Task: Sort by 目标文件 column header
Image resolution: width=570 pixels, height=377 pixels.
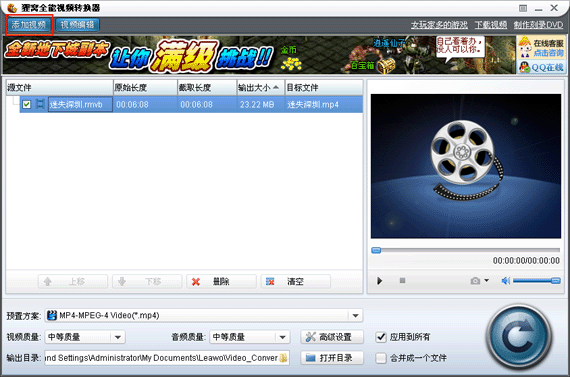Action: 324,88
